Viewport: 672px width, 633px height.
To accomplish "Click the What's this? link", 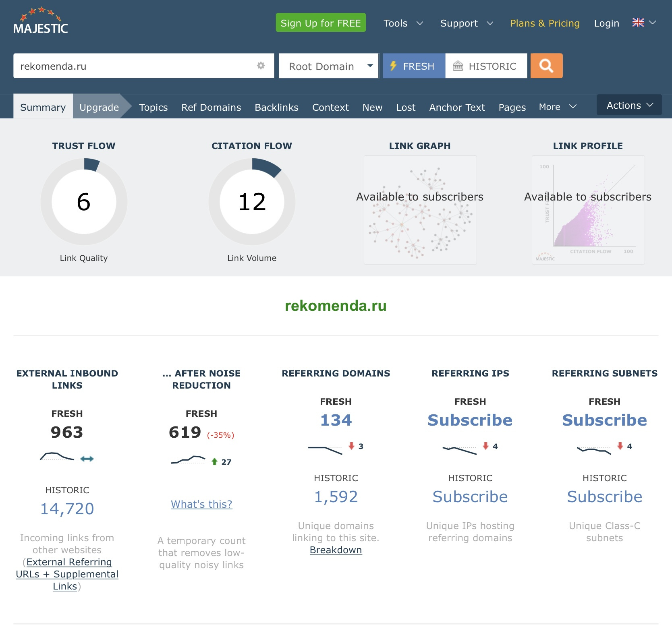I will pyautogui.click(x=201, y=504).
